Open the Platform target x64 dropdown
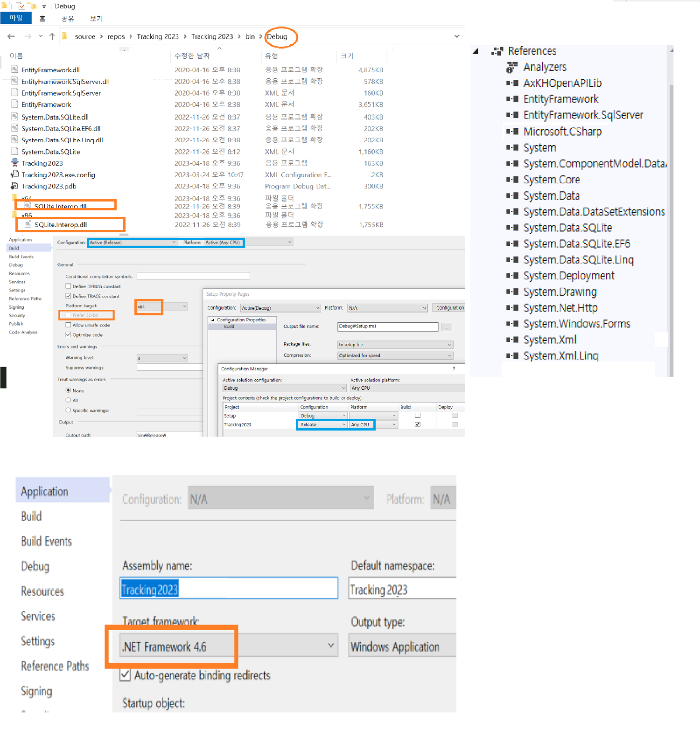The width and height of the screenshot is (700, 730). (184, 306)
